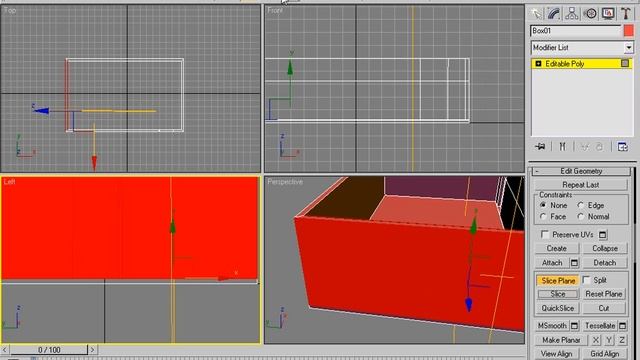Step time slider back one frame
Image resolution: width=640 pixels, height=360 pixels.
pyautogui.click(x=5, y=350)
